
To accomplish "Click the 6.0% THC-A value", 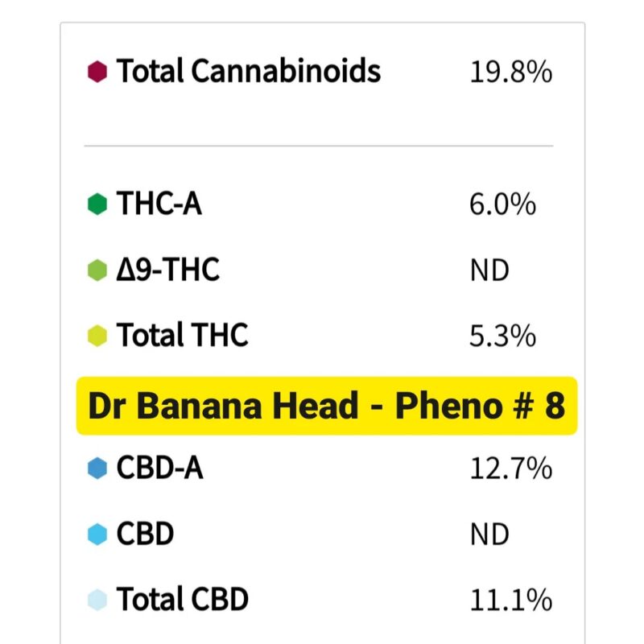I will [x=502, y=204].
